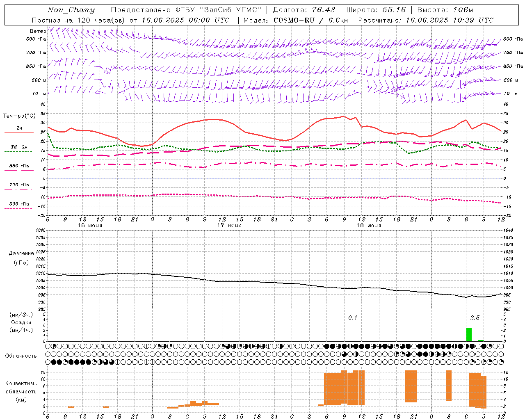Click the 'Облачность' cloud cover label
Viewport: 525px width, 420px height.
(21, 356)
